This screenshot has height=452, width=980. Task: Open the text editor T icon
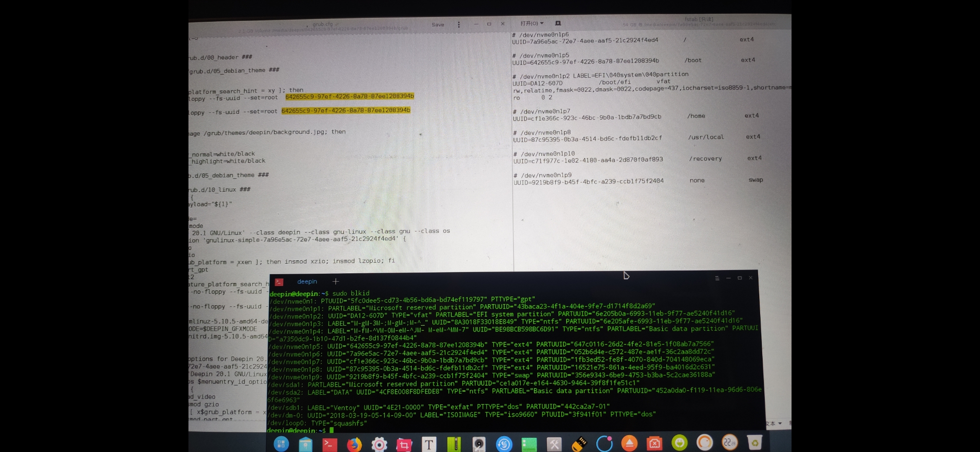429,444
